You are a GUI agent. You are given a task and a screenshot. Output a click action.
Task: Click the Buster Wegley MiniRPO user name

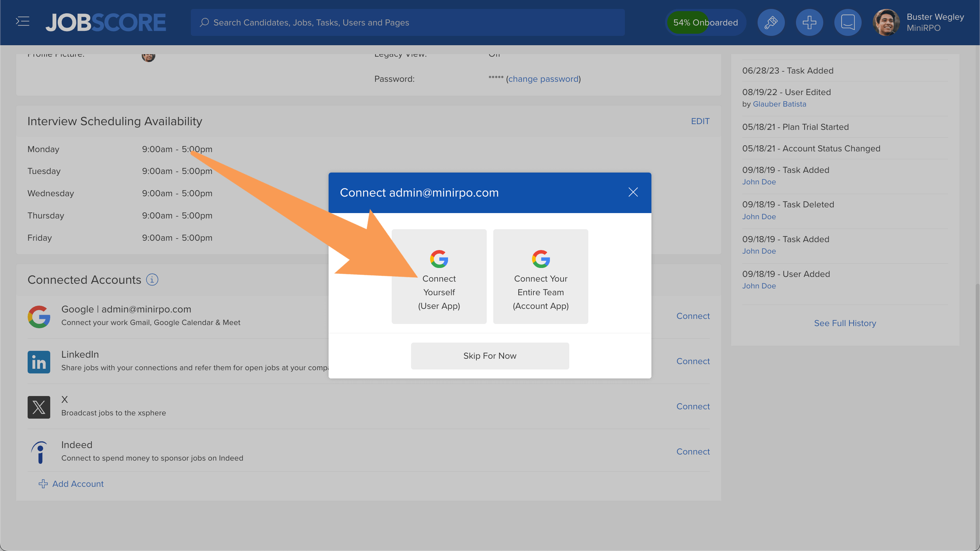pos(935,23)
